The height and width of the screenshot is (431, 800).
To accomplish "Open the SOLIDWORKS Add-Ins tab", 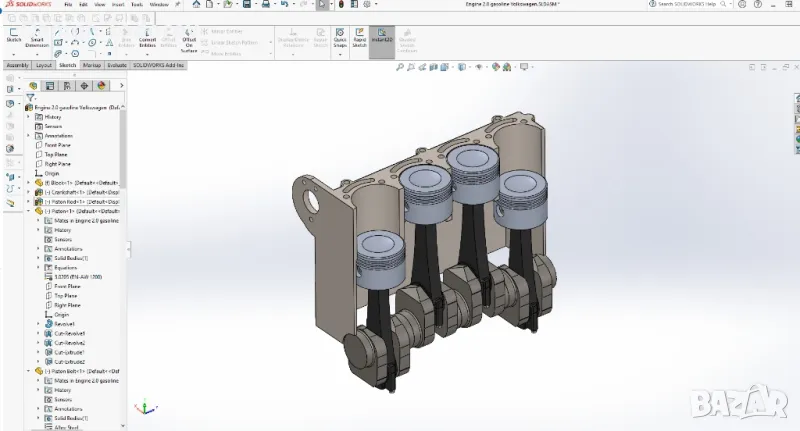I will [x=160, y=64].
